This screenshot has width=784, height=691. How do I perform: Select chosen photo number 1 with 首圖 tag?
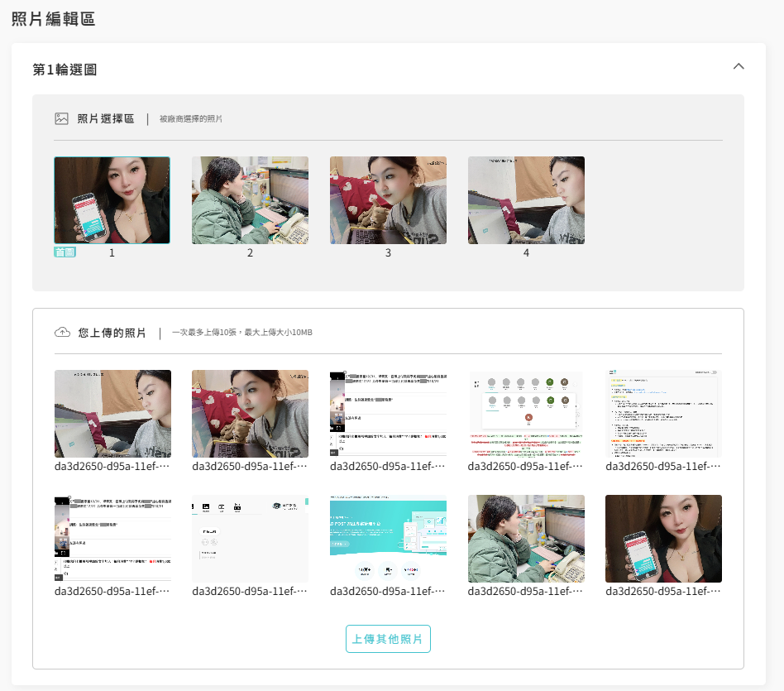pos(112,200)
